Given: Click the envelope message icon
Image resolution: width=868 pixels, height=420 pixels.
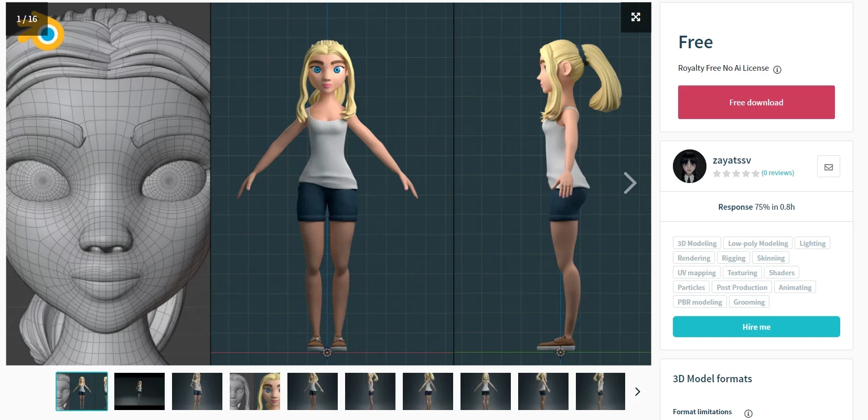Looking at the screenshot, I should (x=829, y=167).
